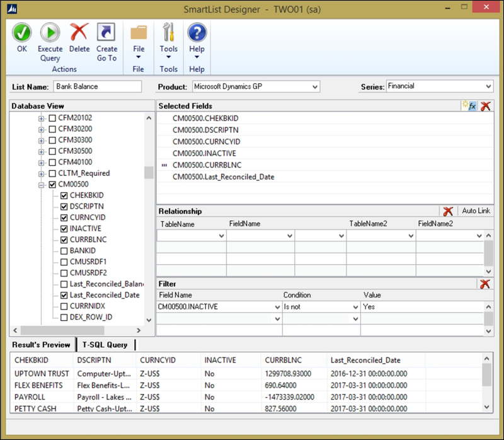Viewport: 504px width, 440px height.
Task: Expand the CLTM_Required tree node
Action: click(x=41, y=174)
